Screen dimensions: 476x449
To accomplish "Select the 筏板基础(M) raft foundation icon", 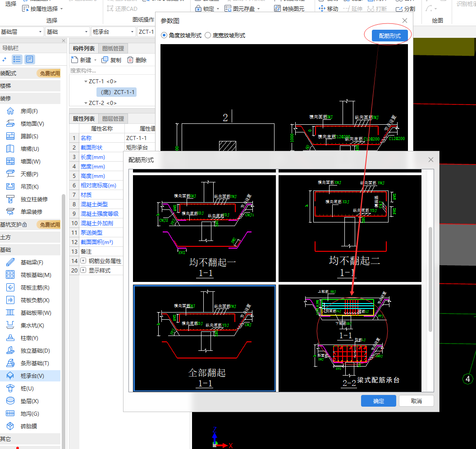I will (x=10, y=275).
